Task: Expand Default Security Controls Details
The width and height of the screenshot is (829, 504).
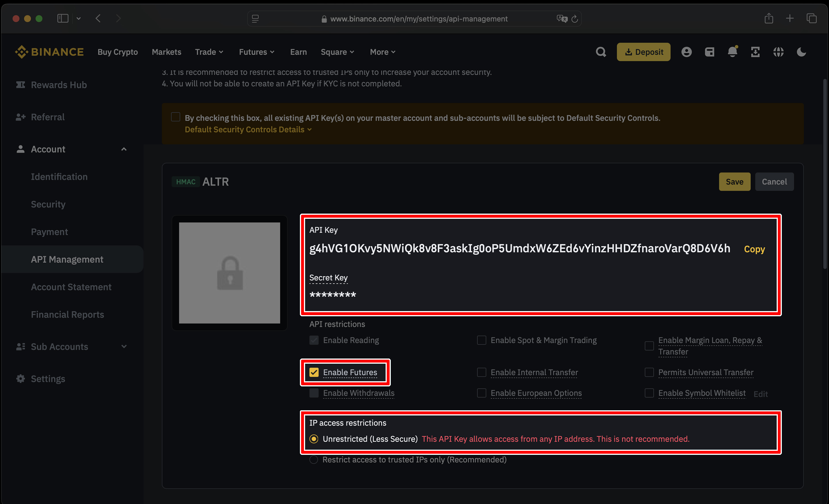Action: tap(248, 130)
